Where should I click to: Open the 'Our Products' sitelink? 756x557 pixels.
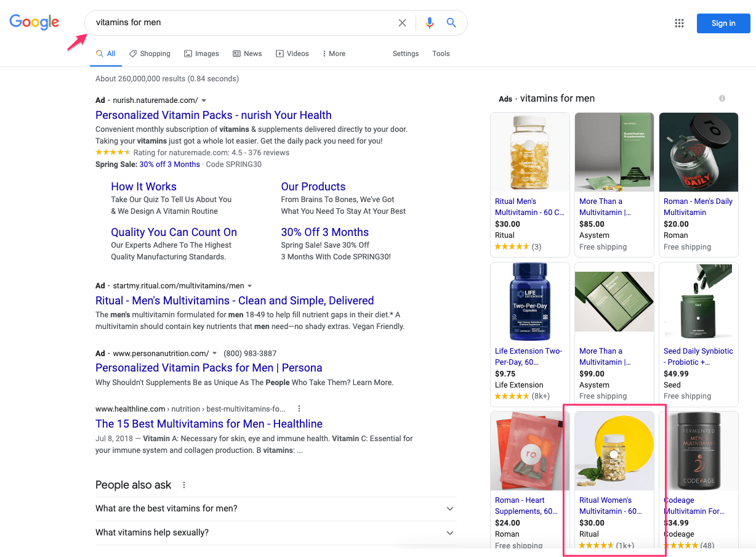pyautogui.click(x=313, y=187)
